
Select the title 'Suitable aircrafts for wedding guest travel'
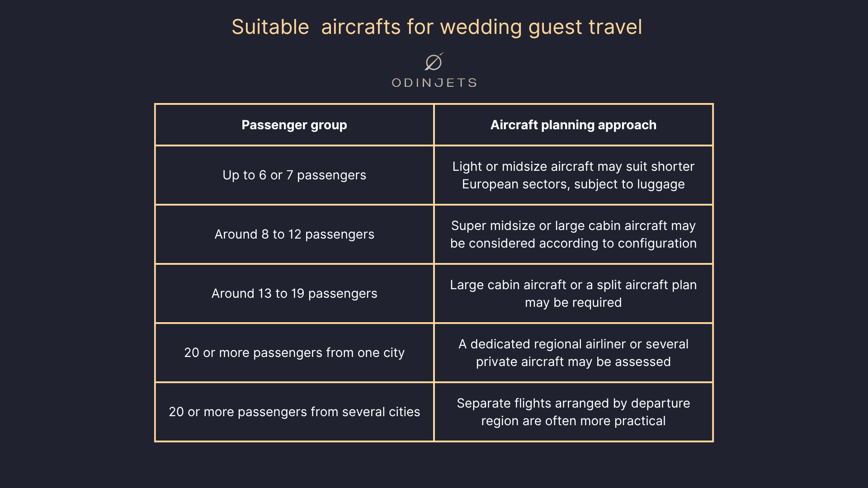[x=437, y=27]
